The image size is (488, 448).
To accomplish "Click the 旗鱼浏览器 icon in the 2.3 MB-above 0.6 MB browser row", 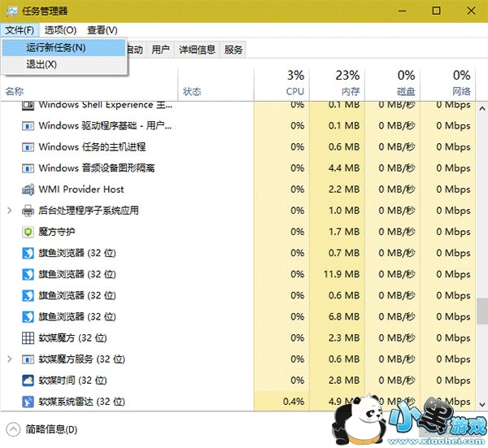I will tap(28, 296).
